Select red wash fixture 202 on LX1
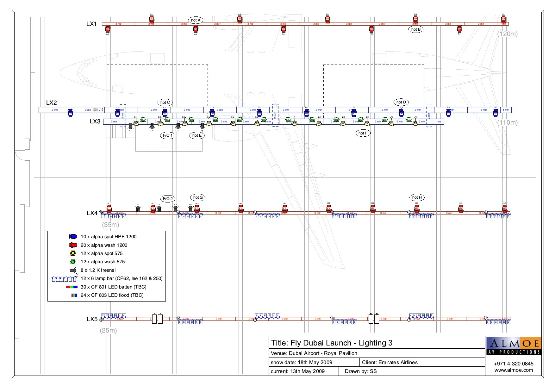555x392 pixels. (152, 19)
